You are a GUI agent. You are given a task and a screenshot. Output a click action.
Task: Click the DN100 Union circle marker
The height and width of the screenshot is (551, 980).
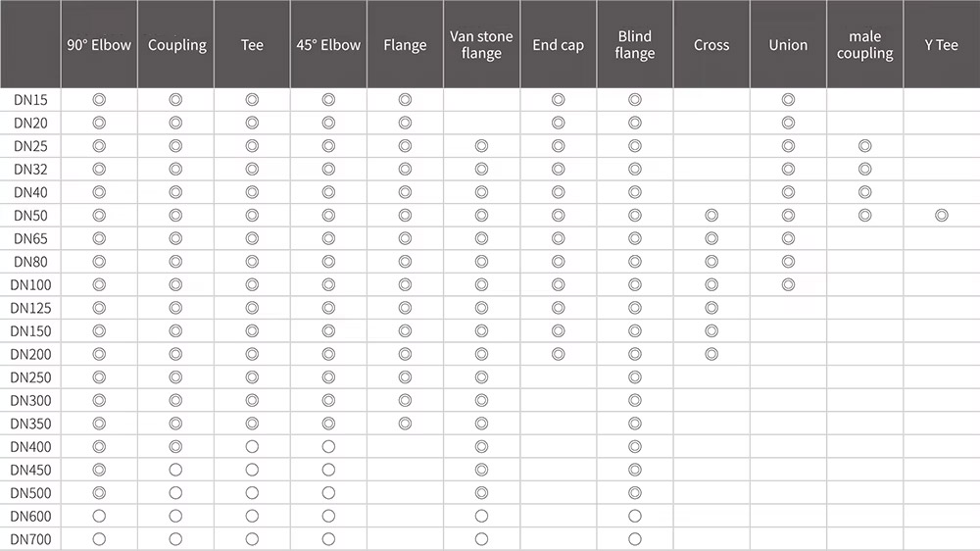point(788,284)
